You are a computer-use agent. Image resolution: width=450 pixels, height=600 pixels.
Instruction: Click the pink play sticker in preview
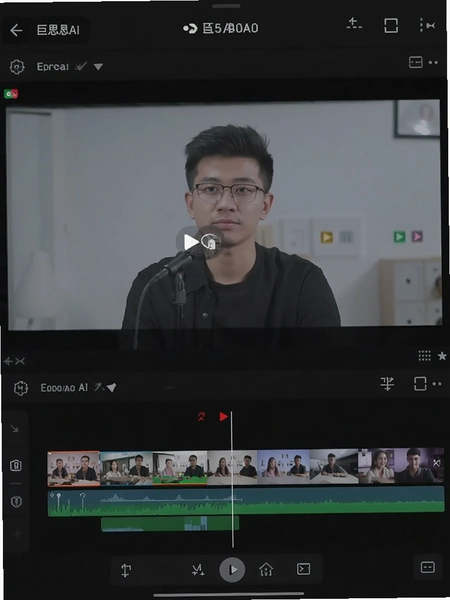(x=417, y=236)
